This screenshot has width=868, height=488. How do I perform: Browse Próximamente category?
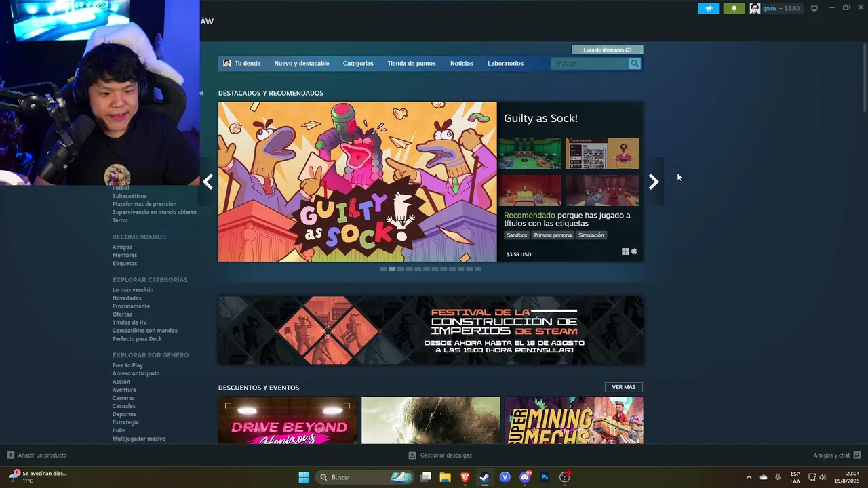point(131,306)
